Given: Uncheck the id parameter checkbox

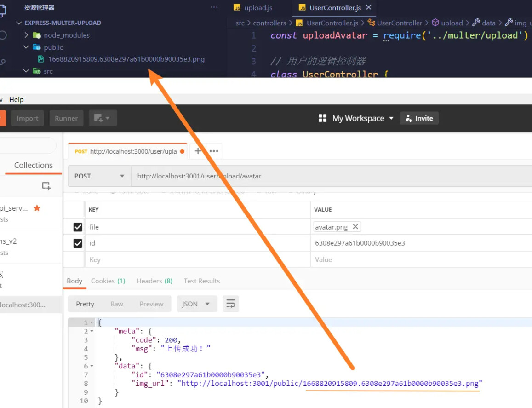Looking at the screenshot, I should click(78, 243).
